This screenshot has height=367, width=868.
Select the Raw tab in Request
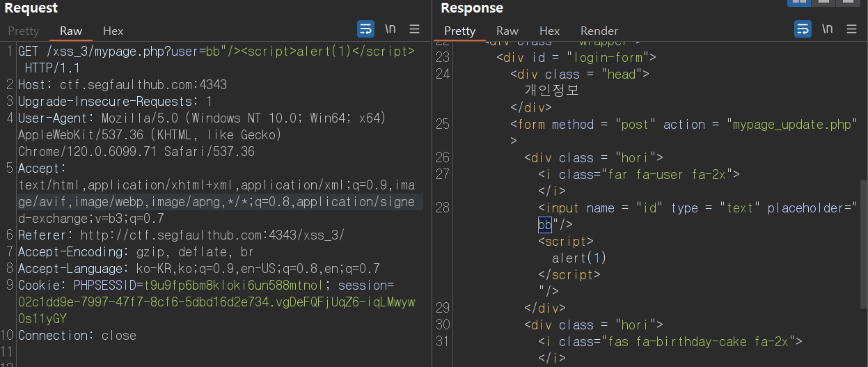click(x=71, y=31)
